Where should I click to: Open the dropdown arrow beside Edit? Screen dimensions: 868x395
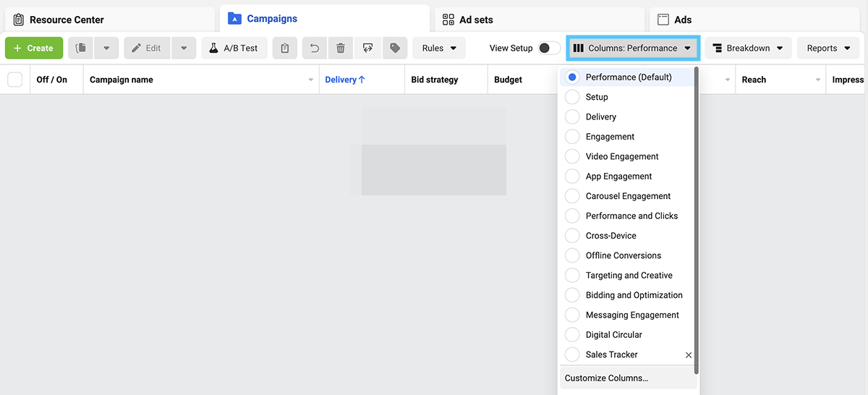pyautogui.click(x=184, y=48)
